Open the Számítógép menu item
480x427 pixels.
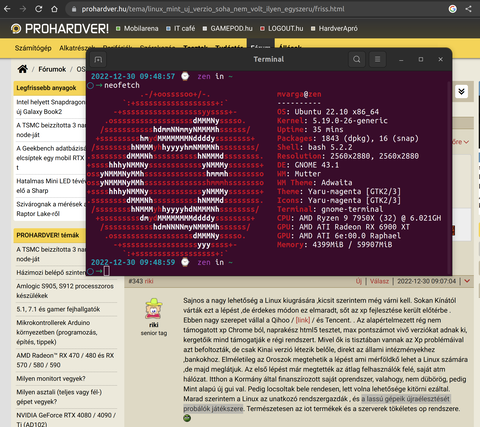33,48
